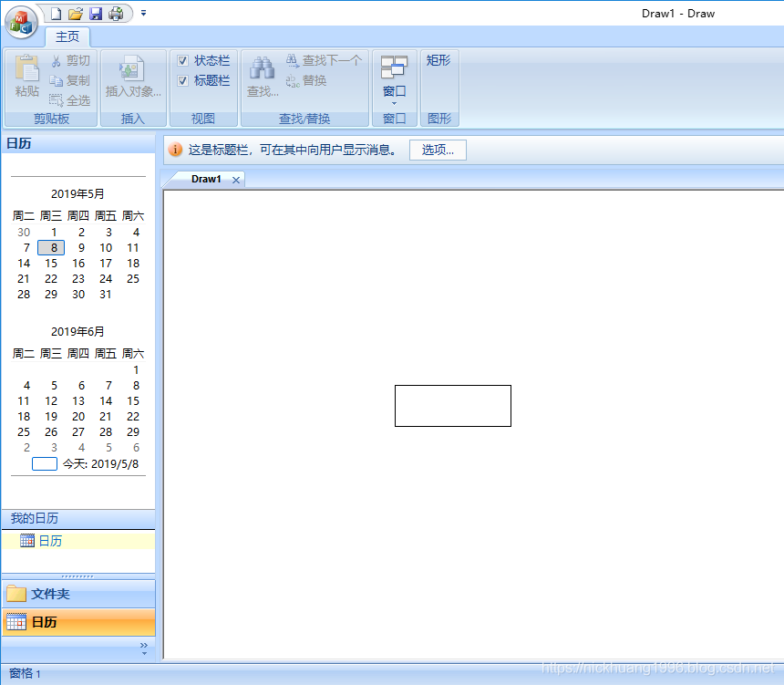Viewport: 784px width, 685px height.
Task: Click the 我的日历 group header
Action: (x=78, y=518)
